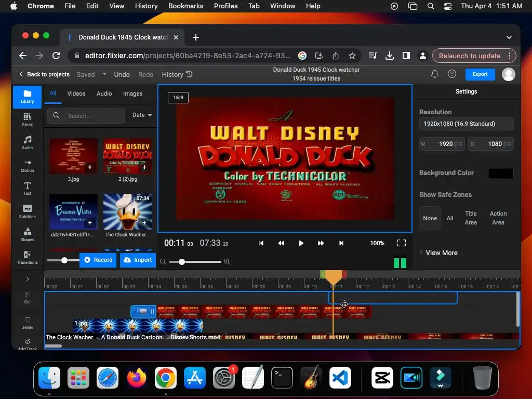Click the Import button
Screen dimensions: 532x399
tap(138, 260)
